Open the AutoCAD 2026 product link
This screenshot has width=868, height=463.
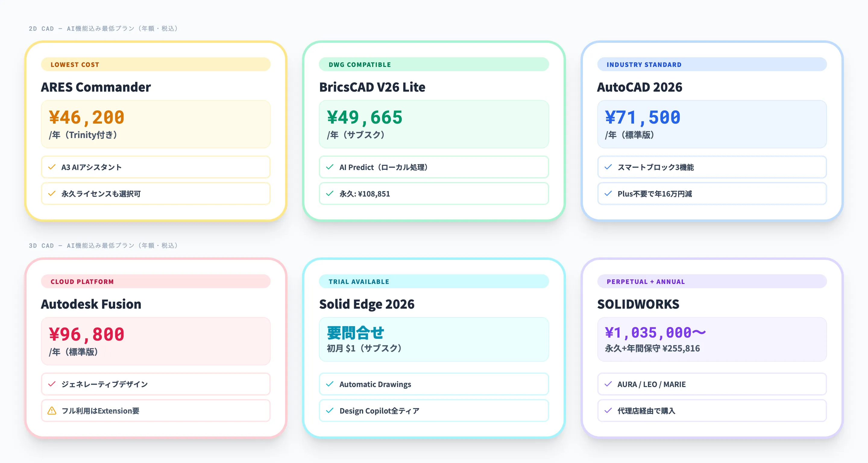coord(640,87)
